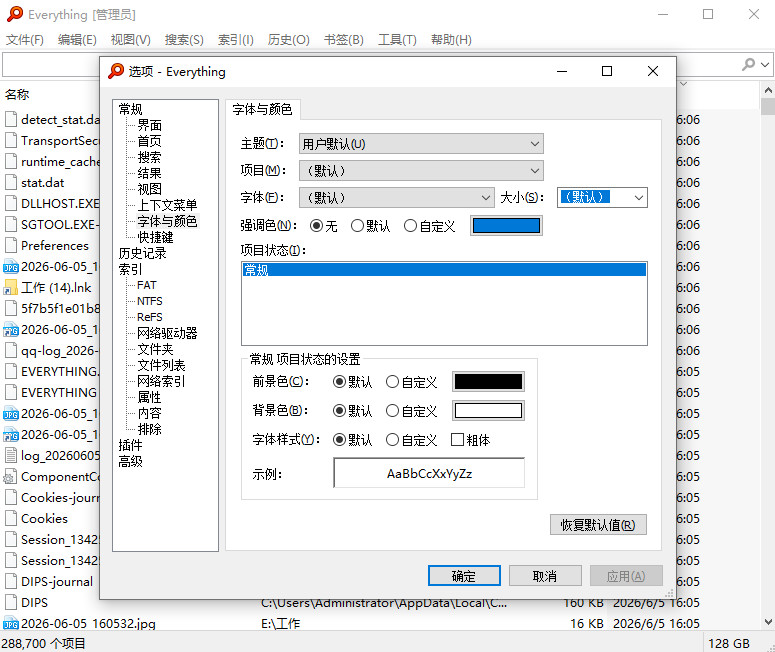This screenshot has width=775, height=652.
Task: Click the file icon beside TransportSec
Action: click(10, 140)
